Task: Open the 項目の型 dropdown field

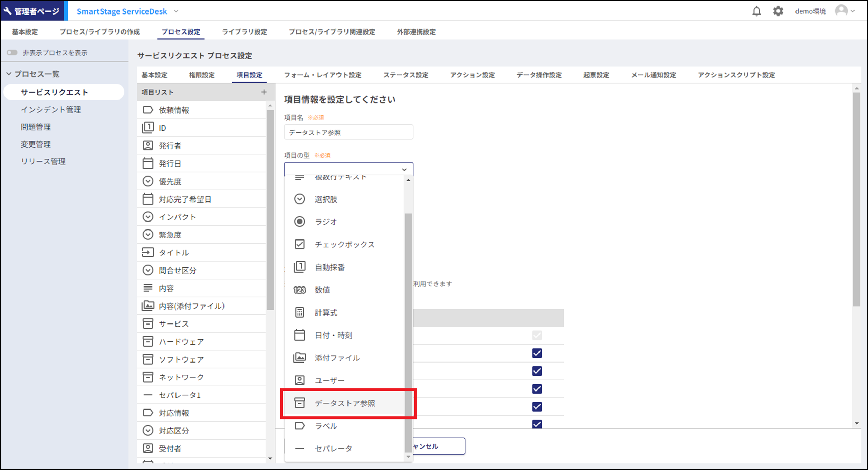Action: pos(348,169)
